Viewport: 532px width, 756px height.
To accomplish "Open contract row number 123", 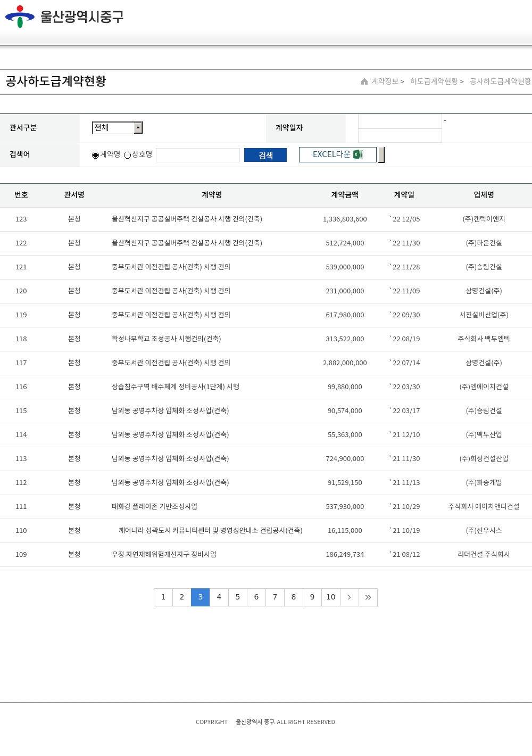I will [187, 219].
